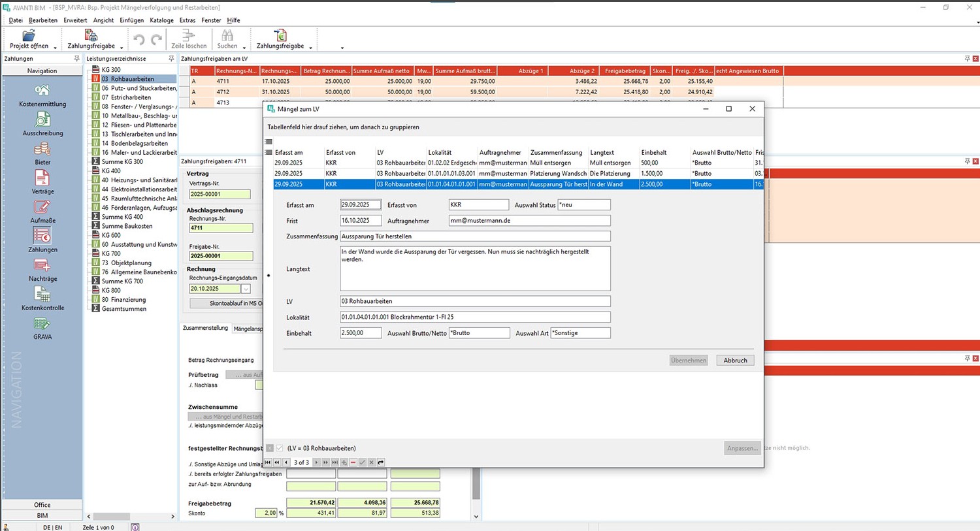This screenshot has width=980, height=531.
Task: Open the GRAVA module icon
Action: (42, 325)
